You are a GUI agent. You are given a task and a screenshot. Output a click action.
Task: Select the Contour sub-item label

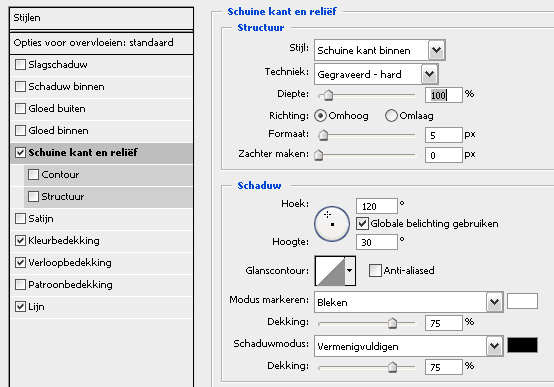point(60,175)
